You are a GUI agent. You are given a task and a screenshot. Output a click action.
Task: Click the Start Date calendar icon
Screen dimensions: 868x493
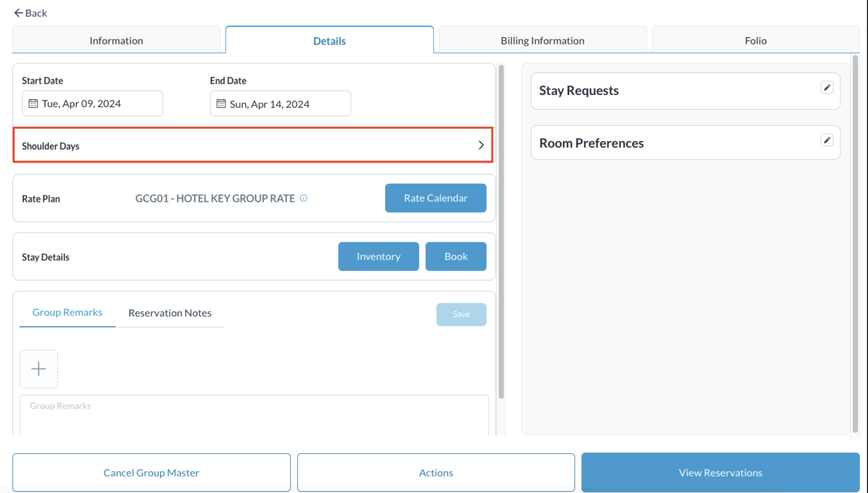[33, 104]
